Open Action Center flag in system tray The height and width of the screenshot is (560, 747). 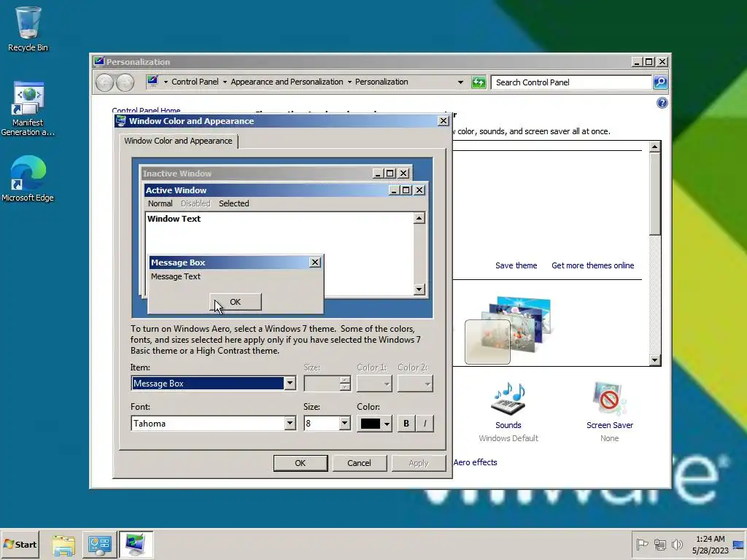pos(642,544)
